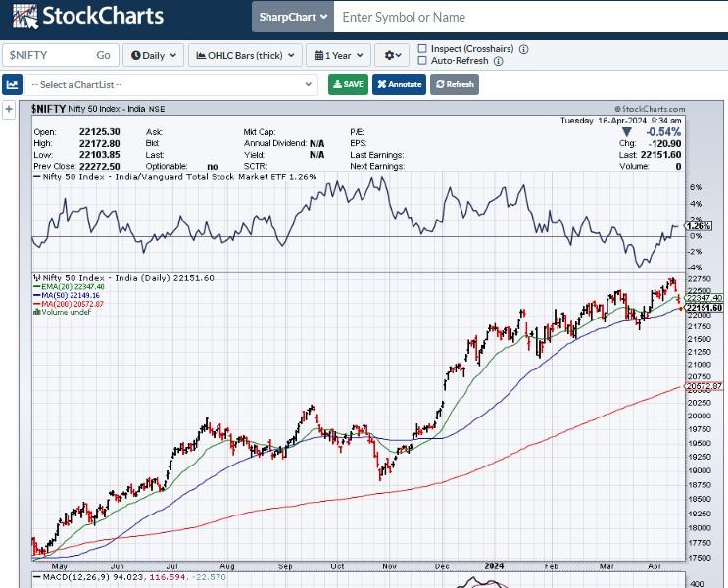Image resolution: width=728 pixels, height=588 pixels.
Task: Click the StockCharts logo icon
Action: [25, 17]
